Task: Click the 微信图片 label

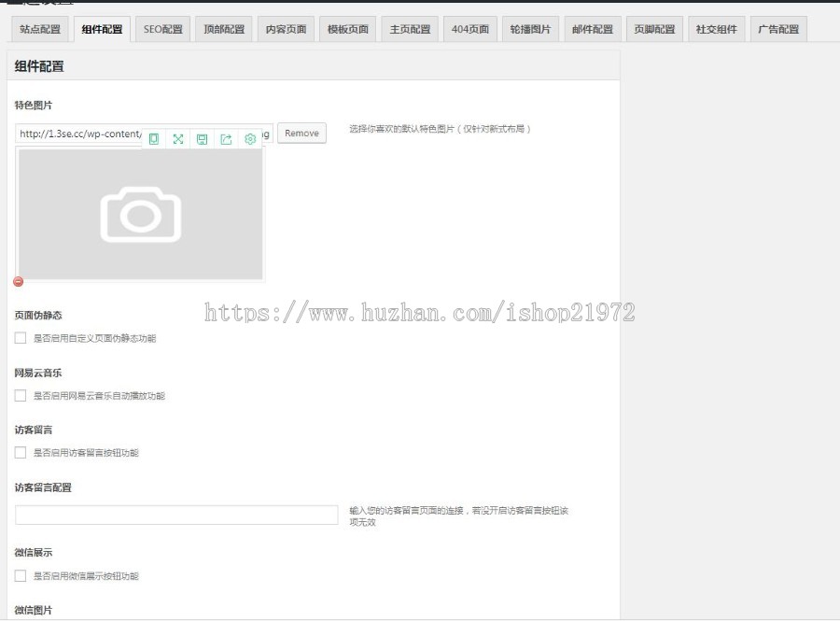Action: pyautogui.click(x=34, y=611)
